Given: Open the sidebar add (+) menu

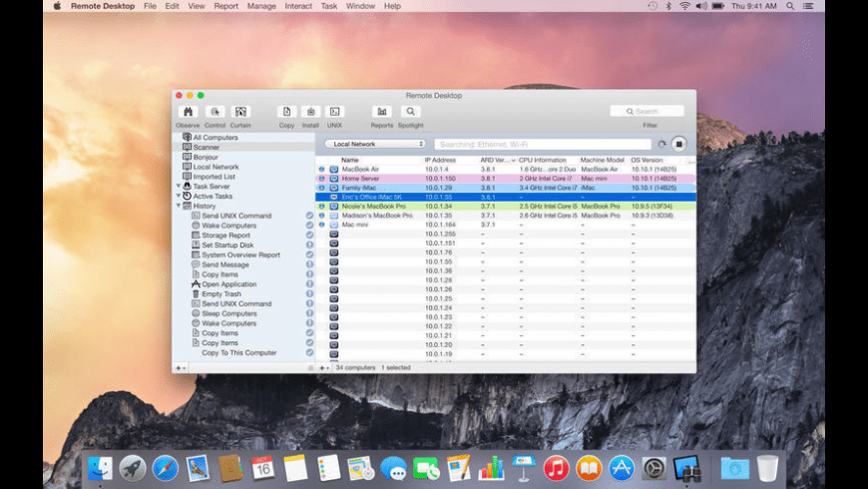Looking at the screenshot, I should 181,367.
